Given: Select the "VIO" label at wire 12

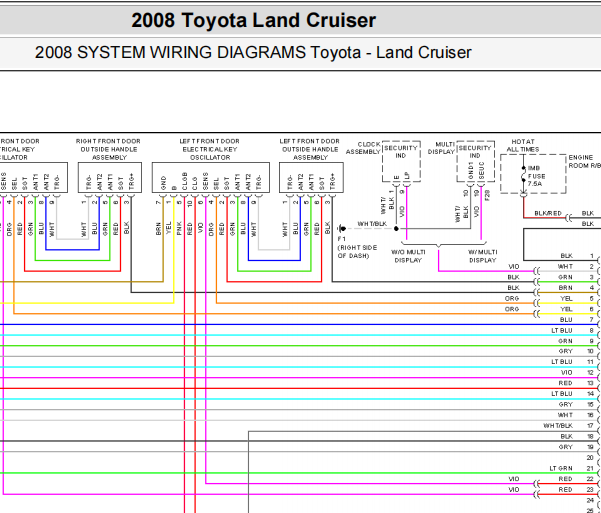Looking at the screenshot, I should point(566,372).
